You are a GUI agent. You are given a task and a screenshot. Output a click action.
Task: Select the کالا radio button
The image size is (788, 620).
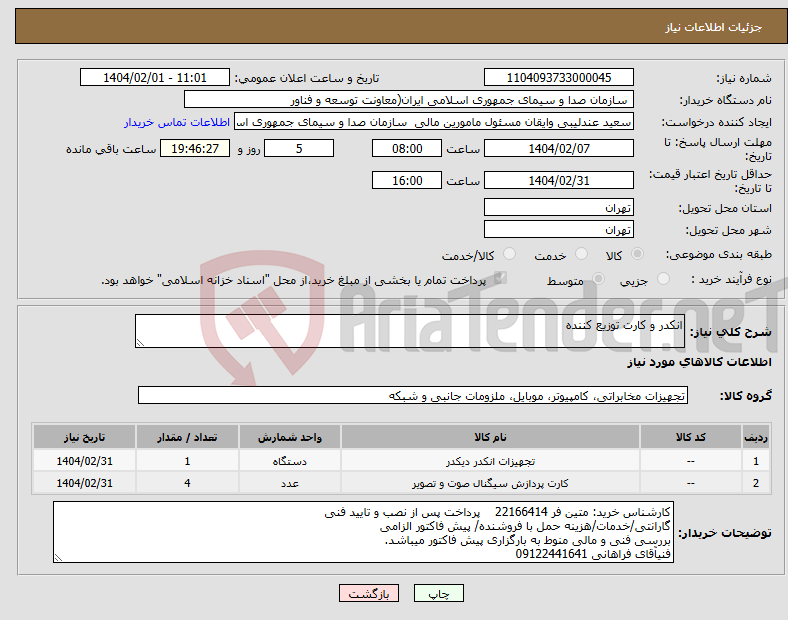tap(637, 254)
